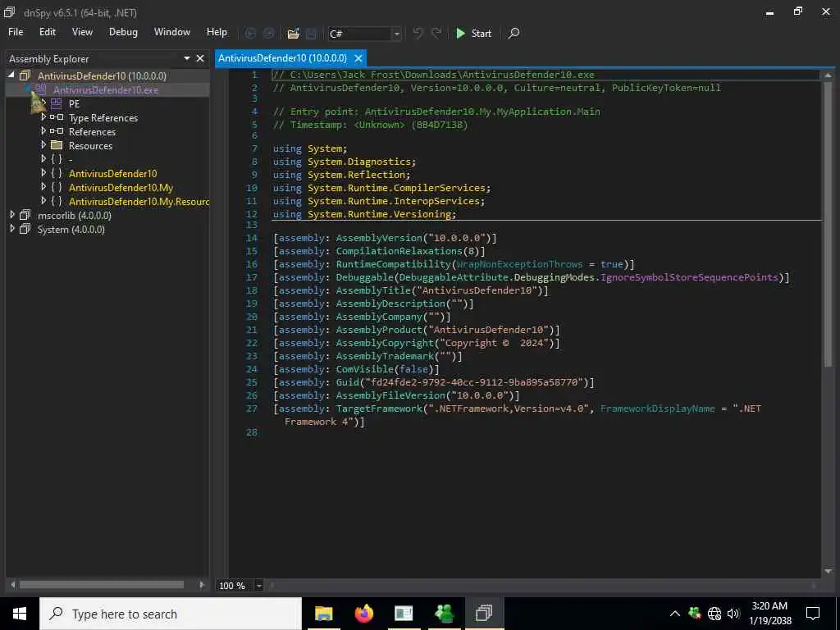The image size is (840, 630).
Task: Click the Type References icon
Action: click(x=57, y=116)
